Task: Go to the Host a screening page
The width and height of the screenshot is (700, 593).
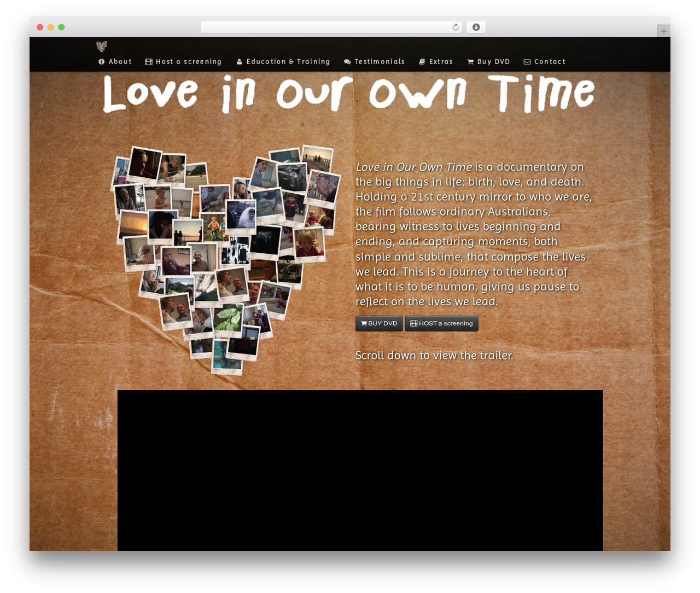Action: point(183,62)
